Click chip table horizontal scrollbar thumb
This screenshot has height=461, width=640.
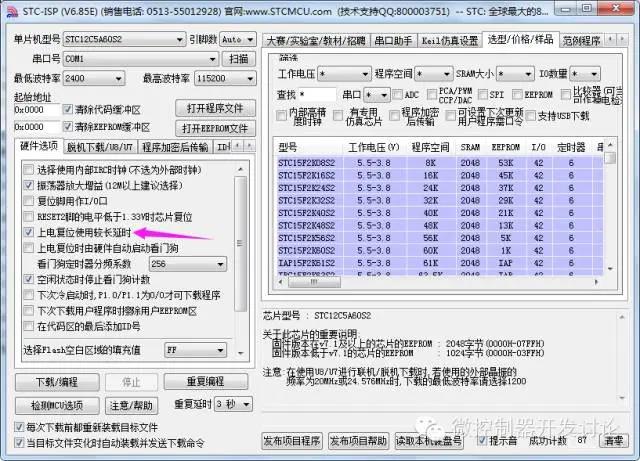pyautogui.click(x=314, y=282)
